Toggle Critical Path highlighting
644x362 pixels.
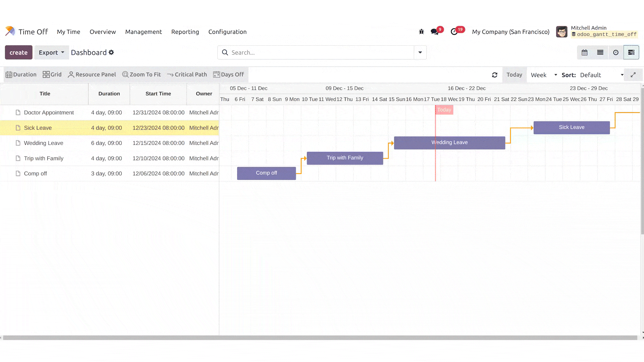[x=187, y=75]
